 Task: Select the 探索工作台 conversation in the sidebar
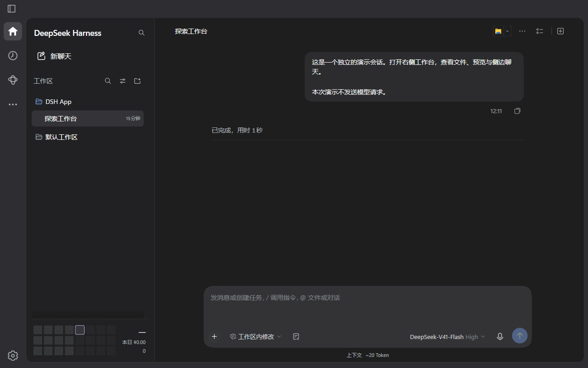coord(88,119)
